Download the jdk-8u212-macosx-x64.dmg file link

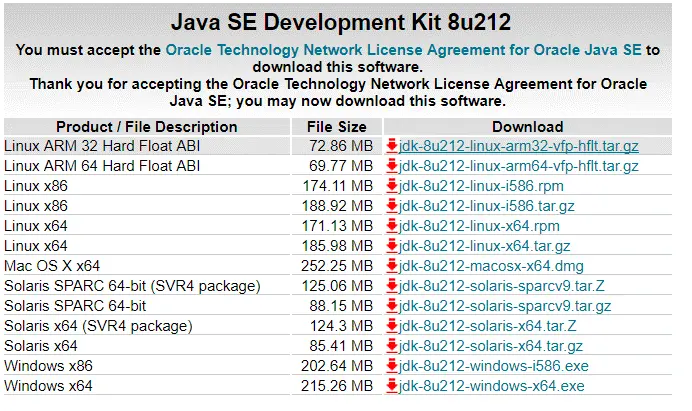pyautogui.click(x=491, y=266)
